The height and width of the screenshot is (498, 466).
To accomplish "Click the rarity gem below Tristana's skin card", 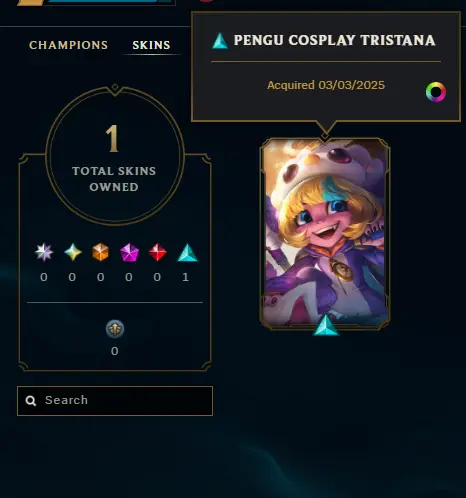I will coord(326,325).
